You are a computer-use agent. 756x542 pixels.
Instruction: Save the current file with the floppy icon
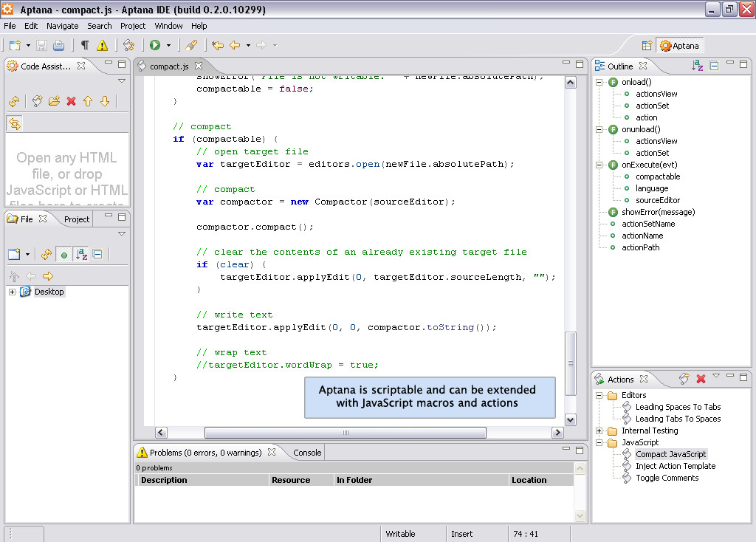point(42,45)
